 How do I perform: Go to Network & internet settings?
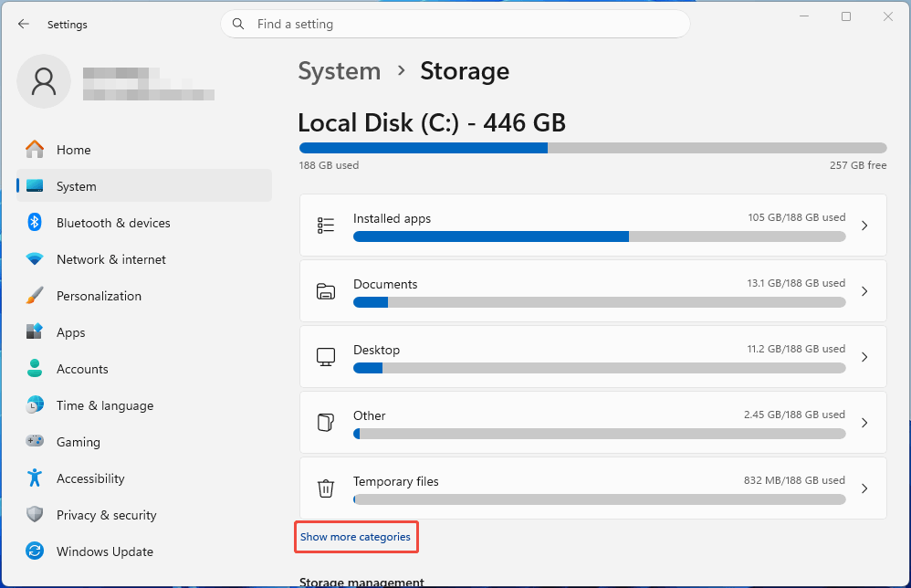pos(144,259)
